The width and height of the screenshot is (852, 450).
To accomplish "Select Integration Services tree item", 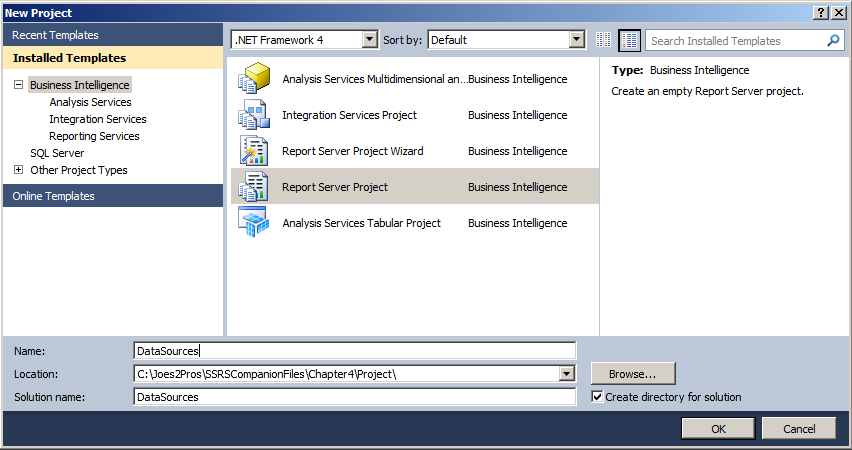I will (x=98, y=118).
